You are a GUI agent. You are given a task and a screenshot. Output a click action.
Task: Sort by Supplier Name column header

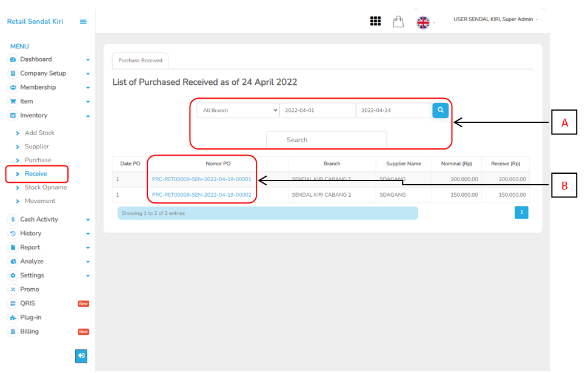pyautogui.click(x=404, y=163)
